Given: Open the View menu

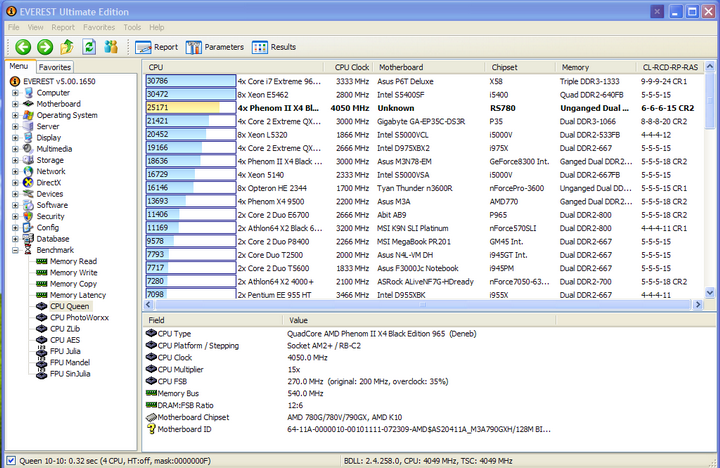Looking at the screenshot, I should 35,28.
